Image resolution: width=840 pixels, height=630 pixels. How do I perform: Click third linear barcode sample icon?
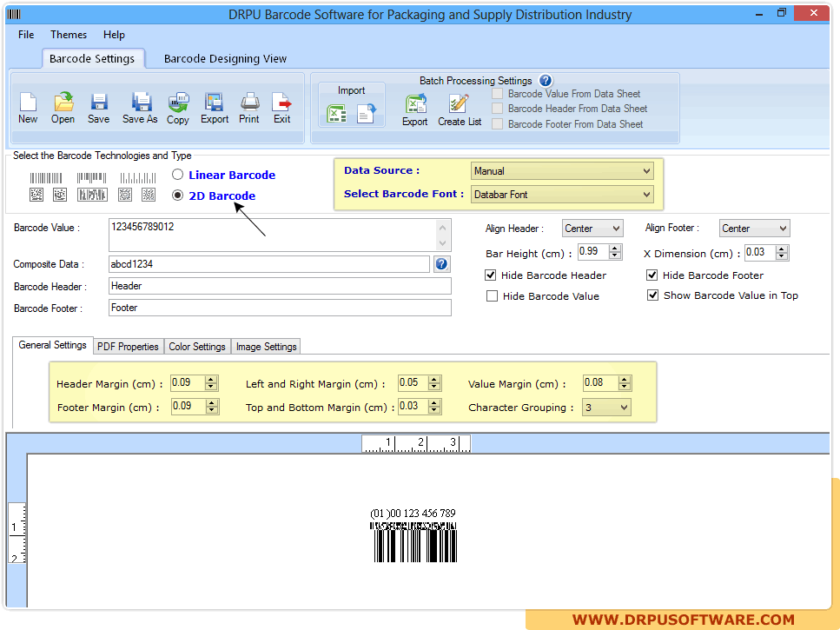coord(137,178)
